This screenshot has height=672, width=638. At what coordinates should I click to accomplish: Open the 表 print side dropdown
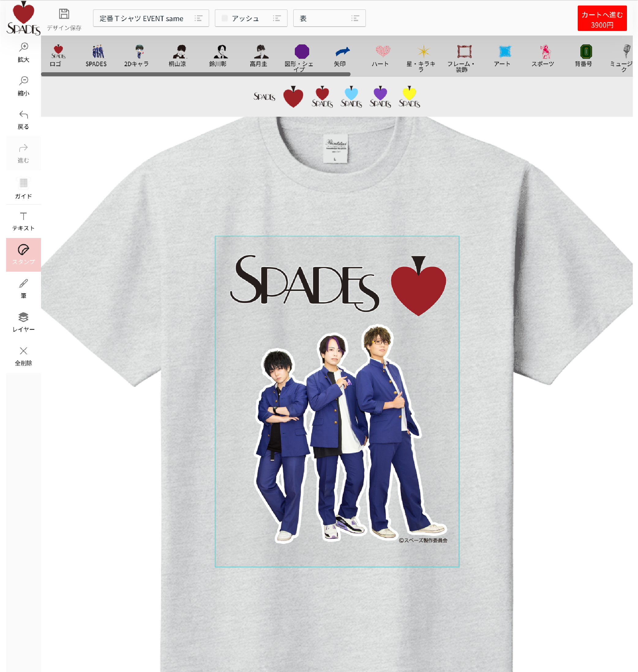pos(329,18)
